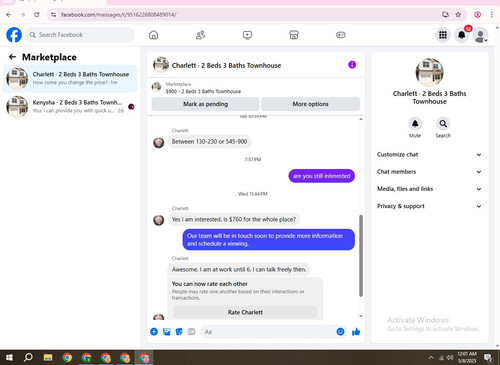Open the Facebook logo home link
Viewport: 500px width, 365px height.
pyautogui.click(x=14, y=35)
